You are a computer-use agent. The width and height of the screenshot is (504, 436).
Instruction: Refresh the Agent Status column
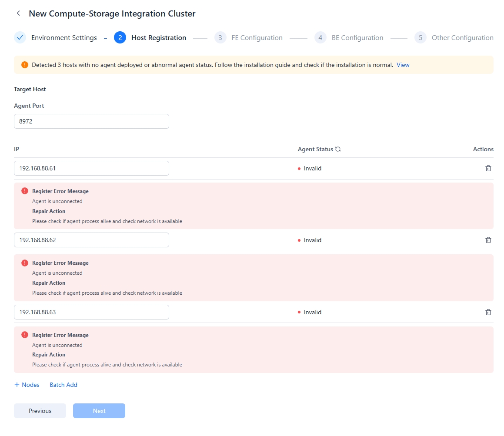coord(338,149)
